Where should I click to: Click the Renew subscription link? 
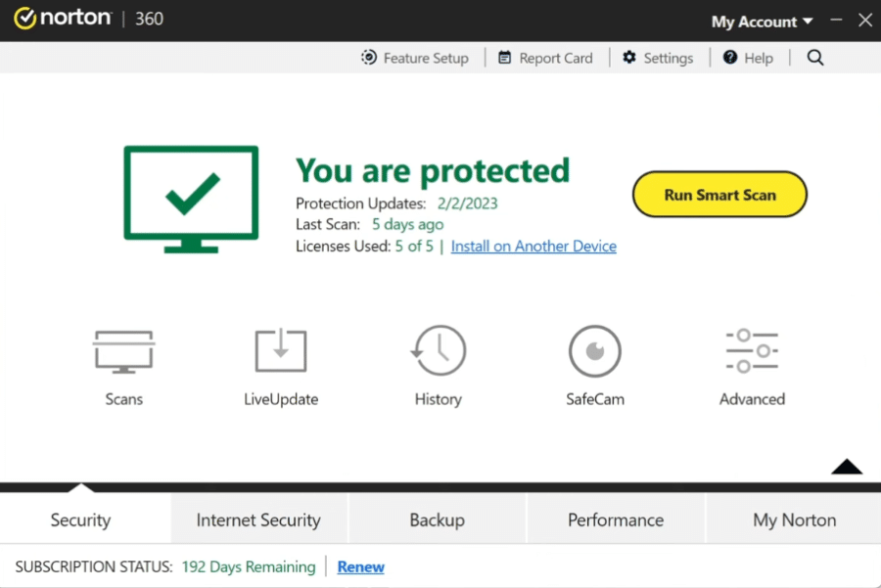point(360,566)
